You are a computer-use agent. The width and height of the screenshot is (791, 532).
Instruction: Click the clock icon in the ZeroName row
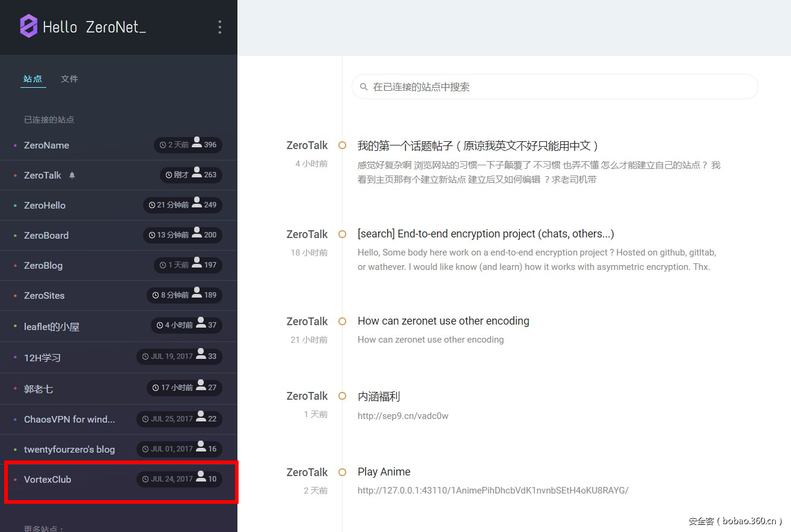tap(163, 145)
